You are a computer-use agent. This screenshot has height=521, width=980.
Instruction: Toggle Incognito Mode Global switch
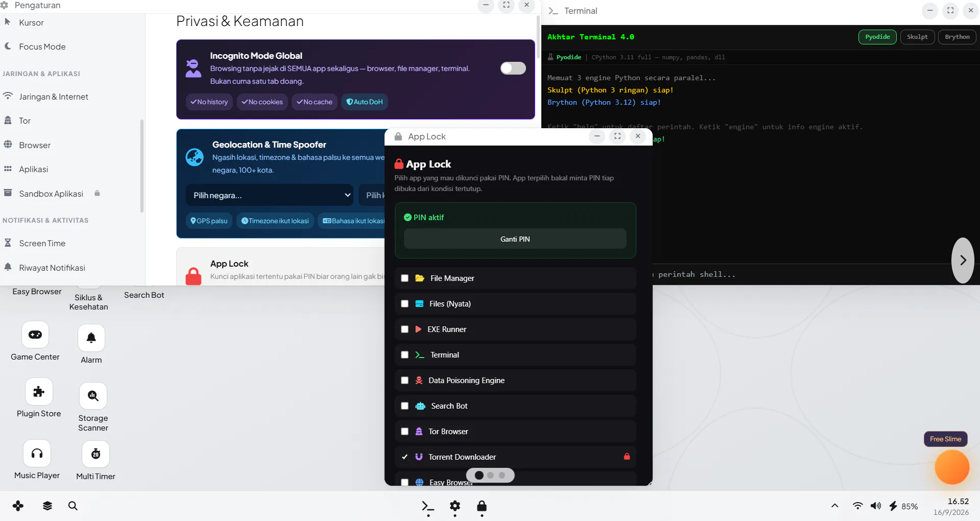tap(513, 68)
